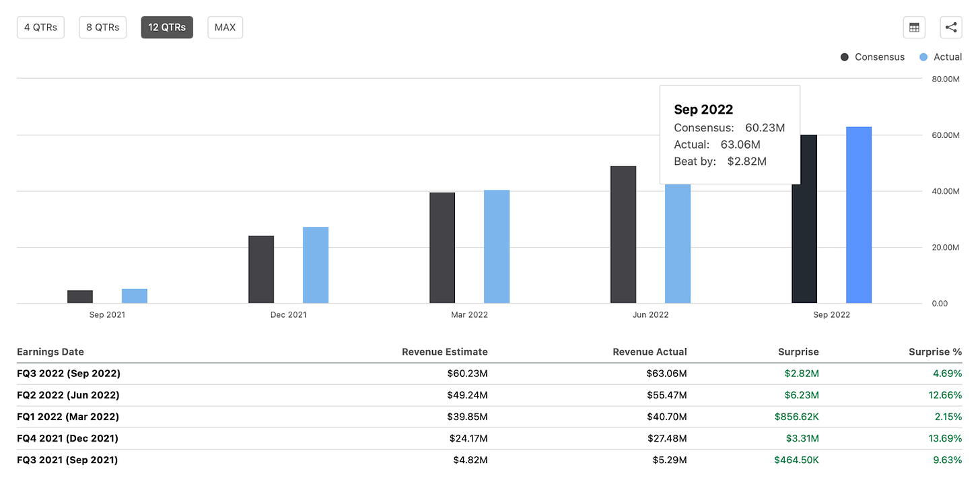Click the Dec 2021 consensus bar
Image resolution: width=980 pixels, height=486 pixels.
(261, 269)
